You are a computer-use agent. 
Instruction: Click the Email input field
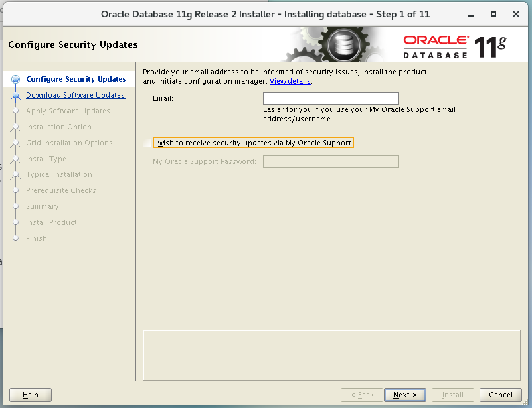pyautogui.click(x=331, y=99)
